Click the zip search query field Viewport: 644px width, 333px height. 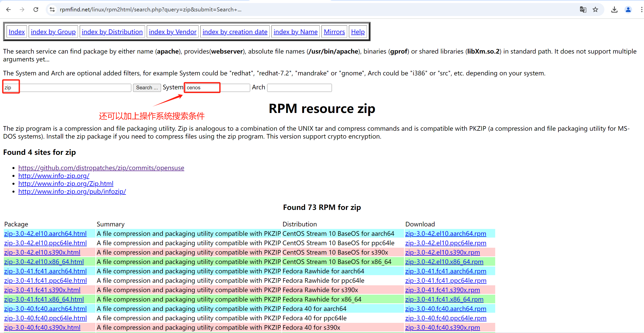[x=67, y=88]
